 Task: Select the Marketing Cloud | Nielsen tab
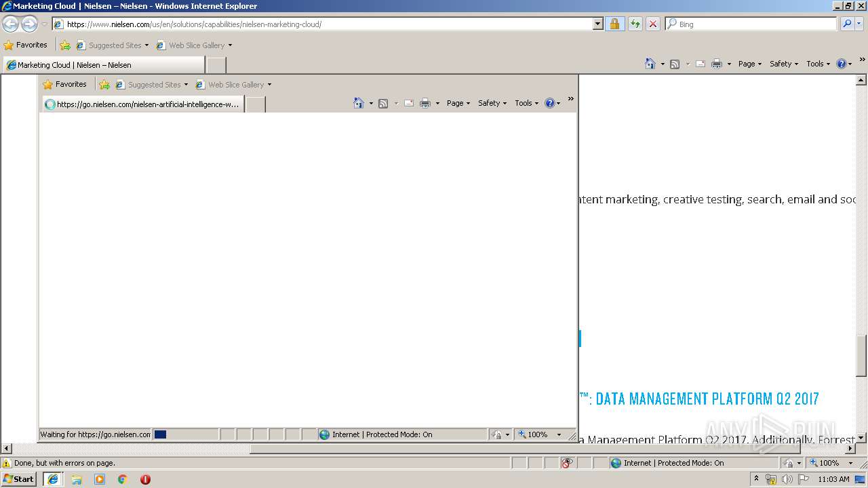point(103,65)
